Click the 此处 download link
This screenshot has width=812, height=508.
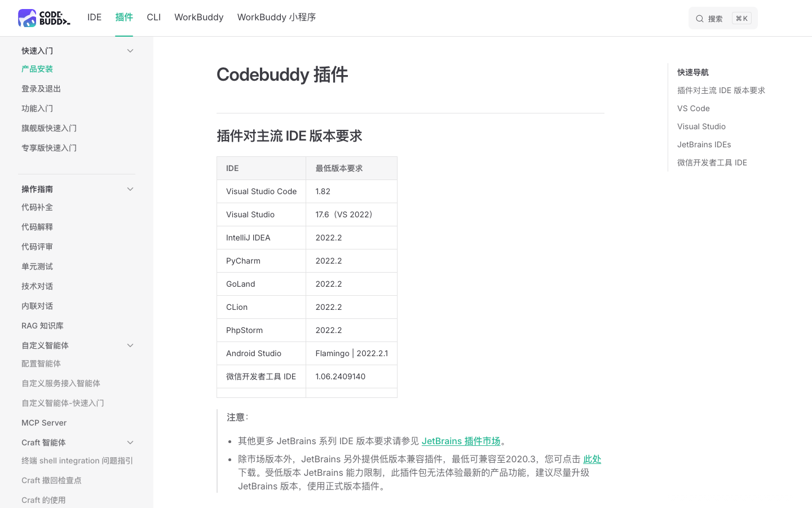592,459
